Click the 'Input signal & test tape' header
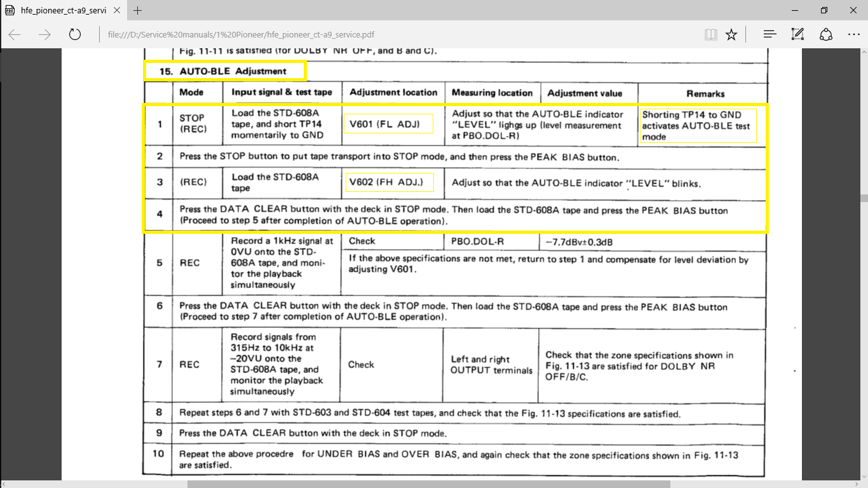Screen dimensions: 868x488 tap(281, 92)
